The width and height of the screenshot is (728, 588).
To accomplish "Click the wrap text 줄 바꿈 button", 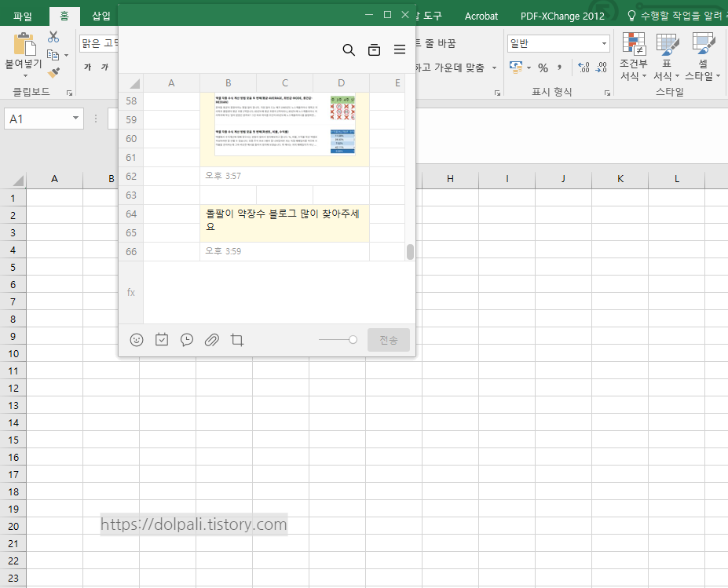I will pos(436,43).
